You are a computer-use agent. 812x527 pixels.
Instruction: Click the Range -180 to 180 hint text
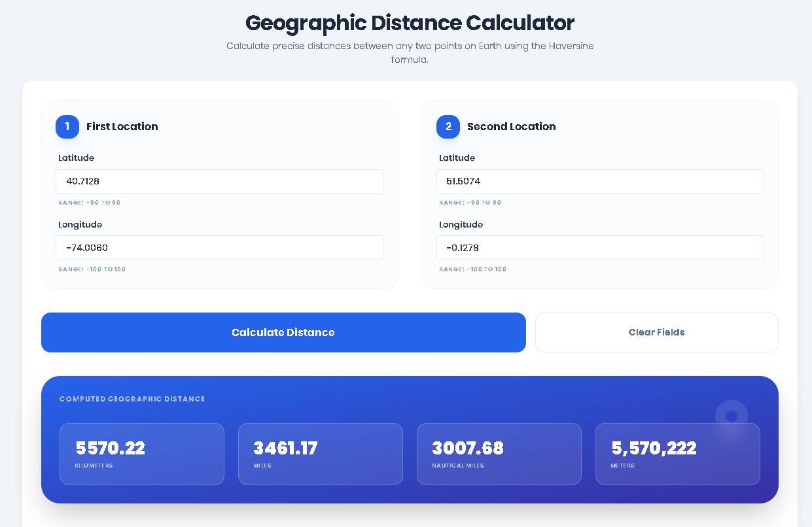pyautogui.click(x=92, y=269)
